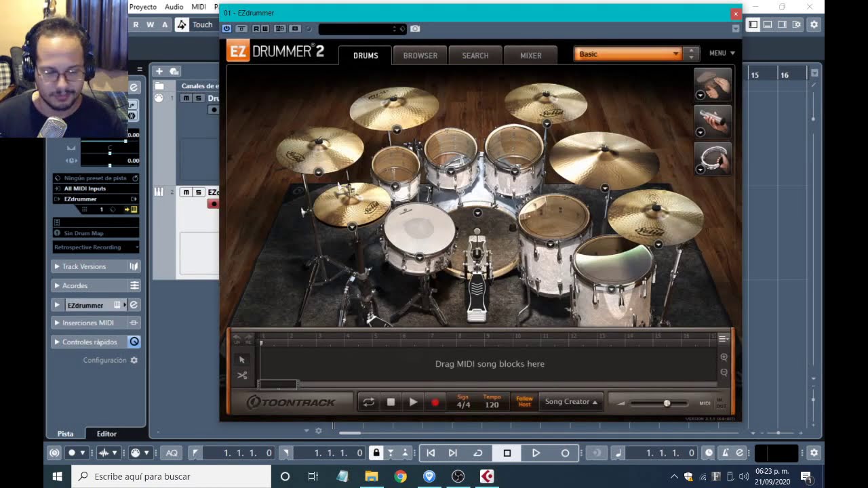
Task: Open the MIDI menu
Action: pos(199,7)
